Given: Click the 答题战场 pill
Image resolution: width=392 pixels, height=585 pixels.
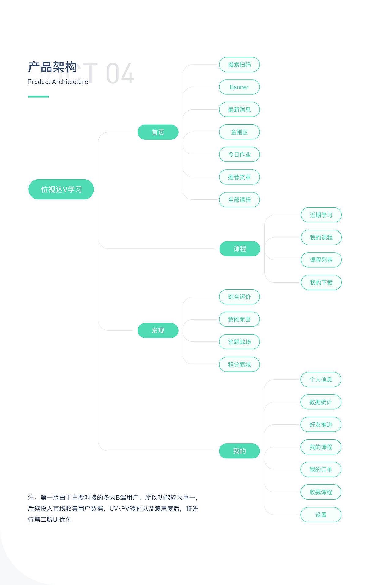Looking at the screenshot, I should (239, 342).
